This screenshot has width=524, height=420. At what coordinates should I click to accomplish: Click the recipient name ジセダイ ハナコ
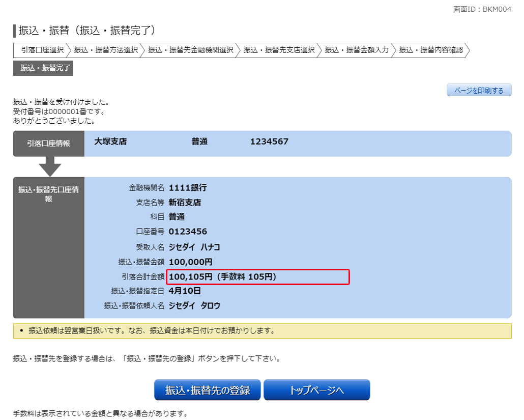point(194,247)
